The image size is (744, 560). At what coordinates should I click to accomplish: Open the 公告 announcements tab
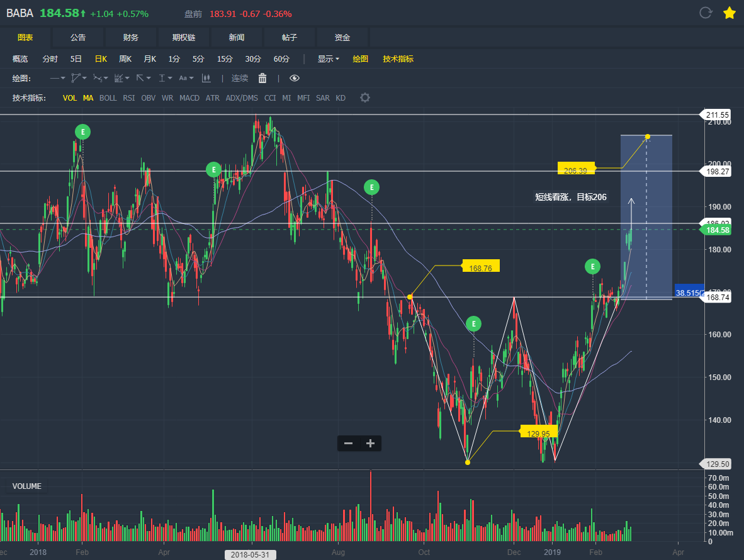click(x=78, y=38)
